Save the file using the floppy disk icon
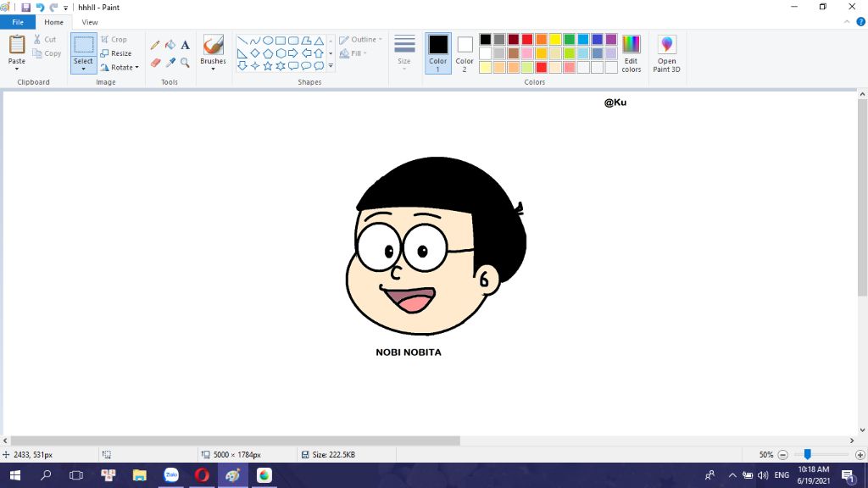Screen dimensions: 868x488 click(25, 7)
